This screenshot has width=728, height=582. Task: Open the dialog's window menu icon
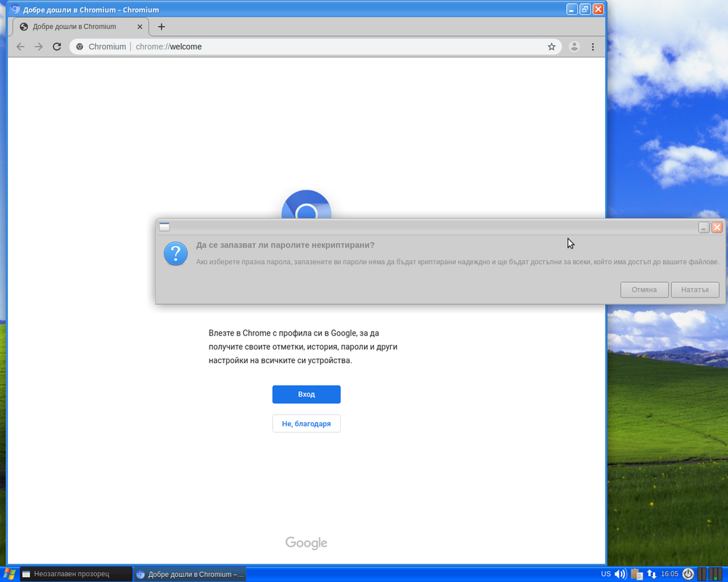click(165, 226)
